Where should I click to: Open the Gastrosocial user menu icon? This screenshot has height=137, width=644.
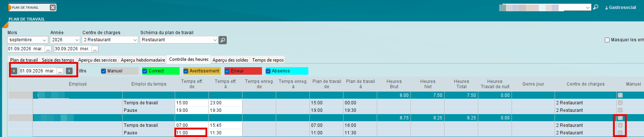click(x=606, y=8)
